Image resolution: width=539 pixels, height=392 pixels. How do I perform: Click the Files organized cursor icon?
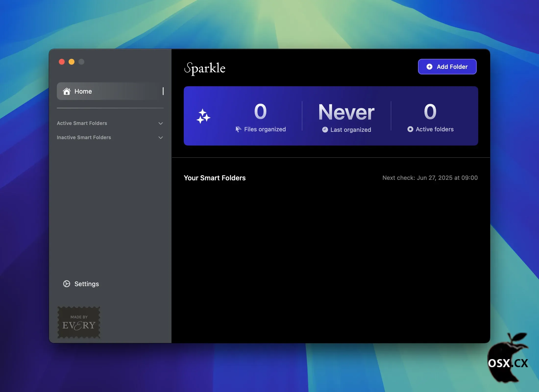(238, 129)
